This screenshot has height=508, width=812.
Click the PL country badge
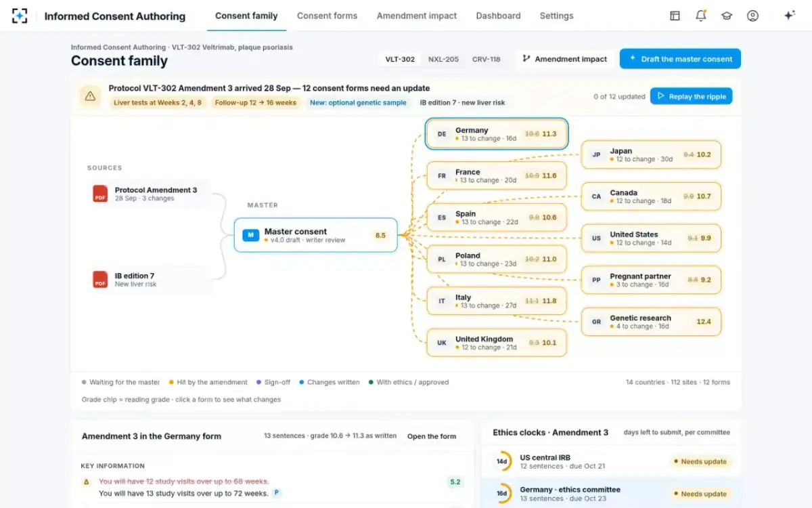pos(442,259)
